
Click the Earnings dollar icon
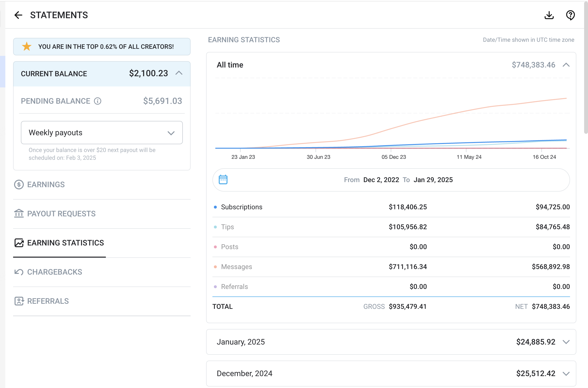[19, 185]
